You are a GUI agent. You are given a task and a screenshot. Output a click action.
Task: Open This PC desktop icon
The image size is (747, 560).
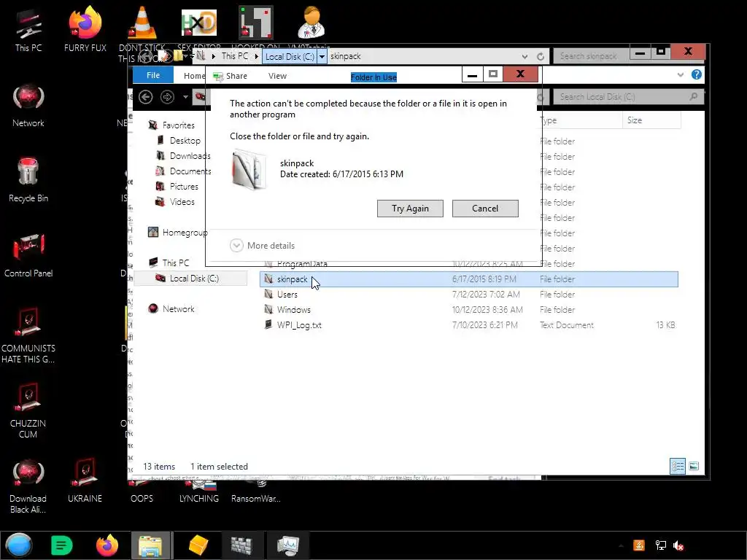pyautogui.click(x=28, y=31)
